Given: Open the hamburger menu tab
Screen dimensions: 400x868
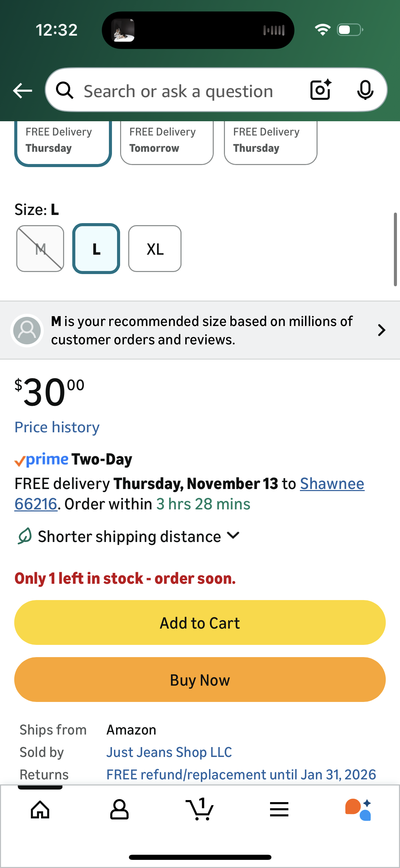Looking at the screenshot, I should (x=279, y=810).
